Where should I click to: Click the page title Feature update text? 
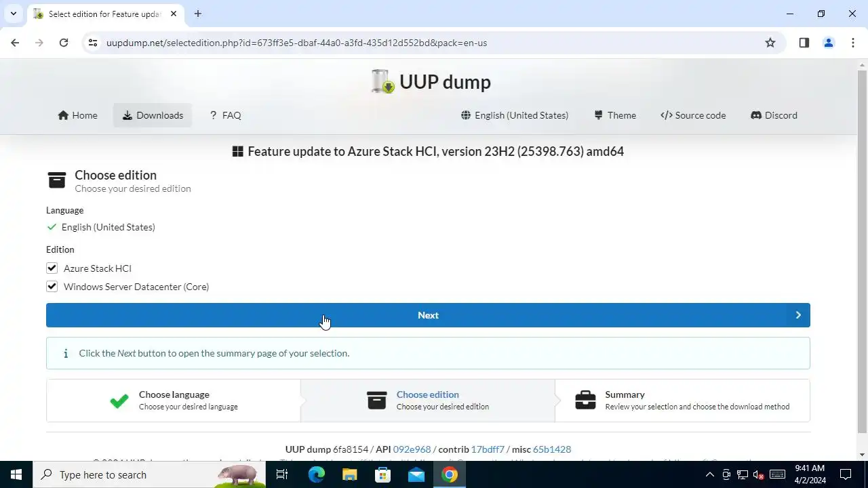click(436, 151)
